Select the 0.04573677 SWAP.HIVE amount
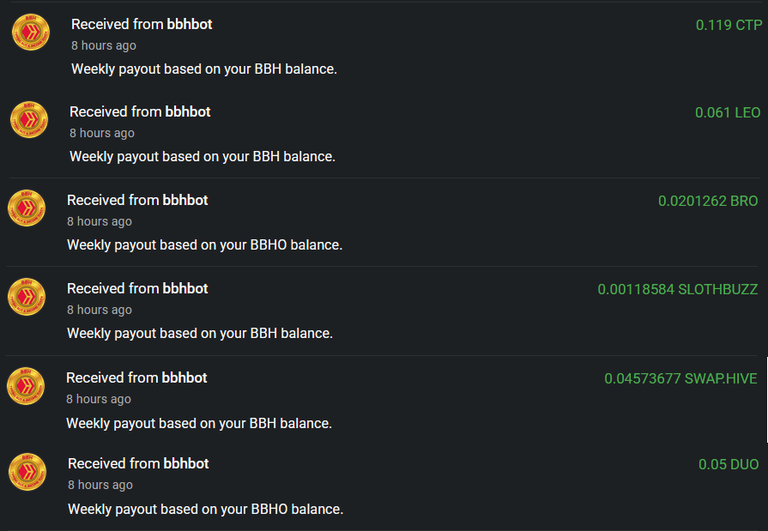 (x=680, y=379)
